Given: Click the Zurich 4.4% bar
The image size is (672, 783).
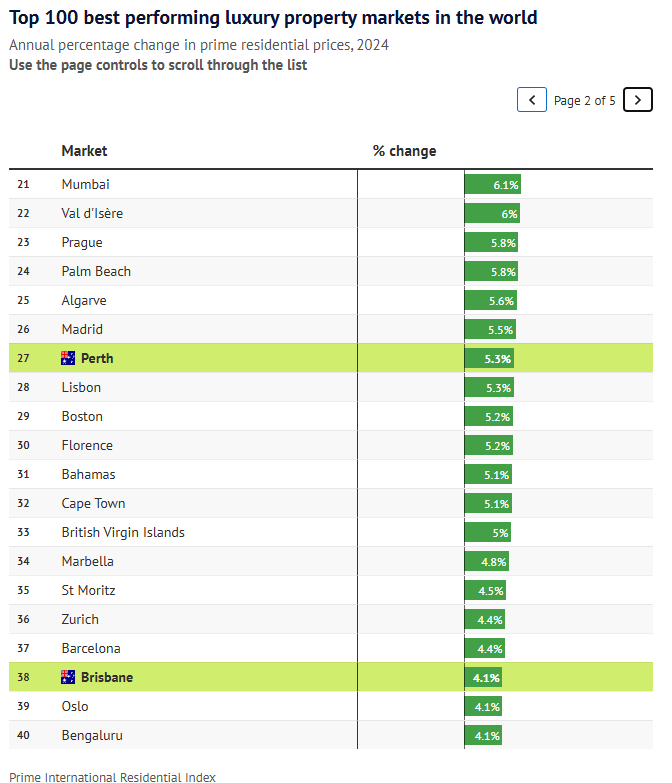Looking at the screenshot, I should point(484,620).
